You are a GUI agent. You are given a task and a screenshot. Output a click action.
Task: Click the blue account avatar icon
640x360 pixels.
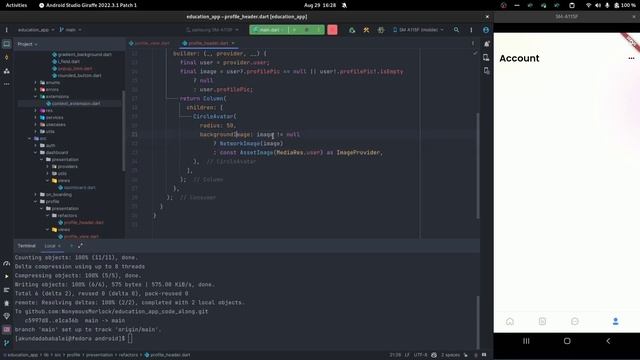click(x=486, y=30)
